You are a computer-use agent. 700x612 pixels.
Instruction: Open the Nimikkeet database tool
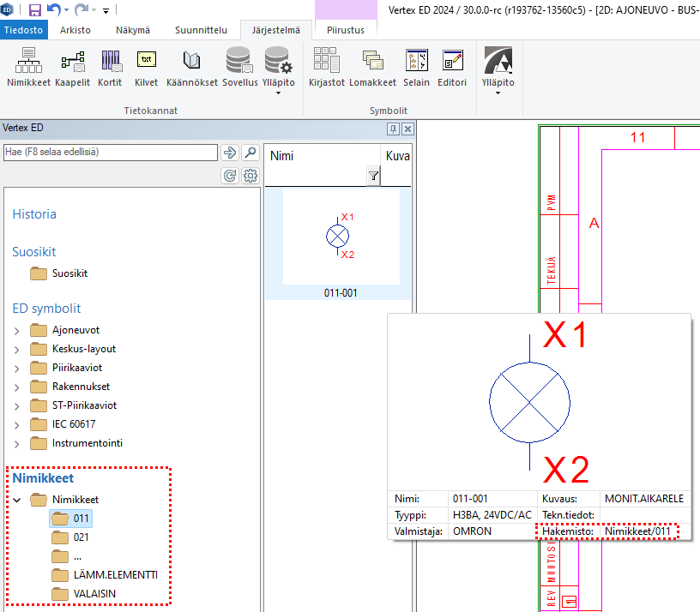pyautogui.click(x=28, y=68)
